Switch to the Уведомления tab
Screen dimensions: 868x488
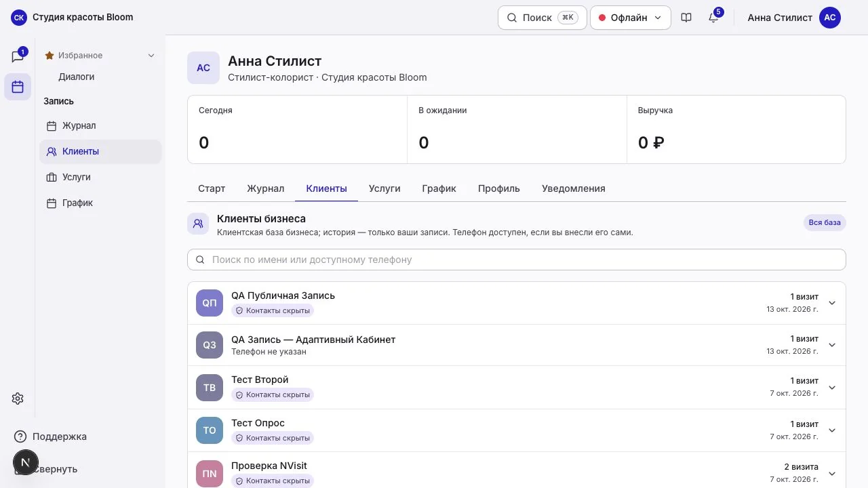pos(574,188)
